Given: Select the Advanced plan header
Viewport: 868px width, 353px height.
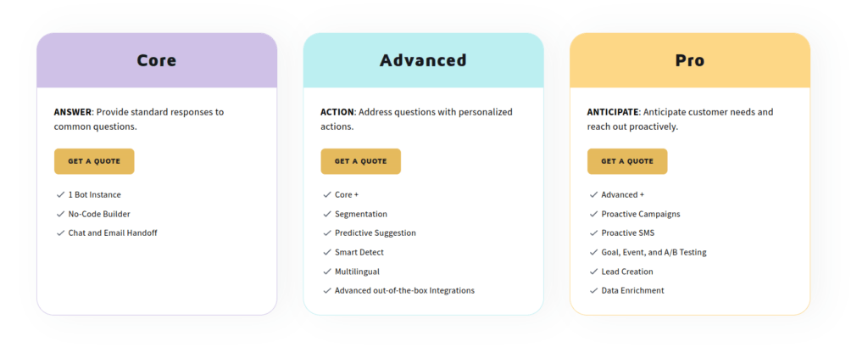Looking at the screenshot, I should coord(424,60).
